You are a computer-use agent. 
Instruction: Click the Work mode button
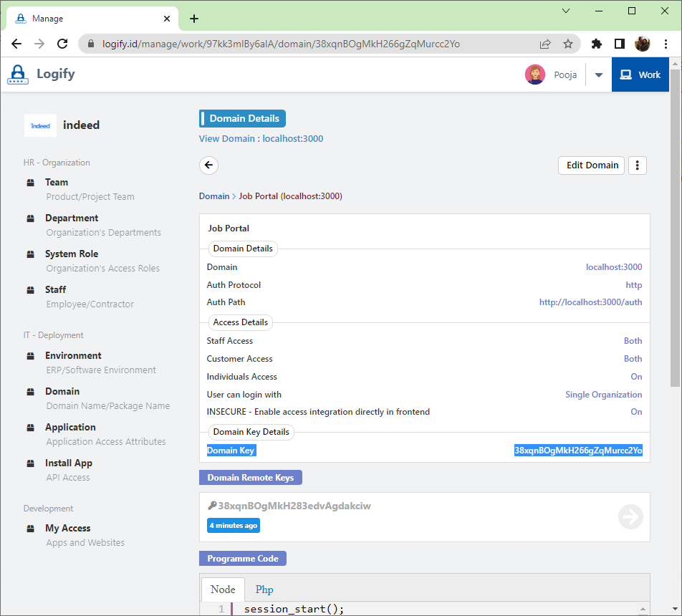(640, 74)
